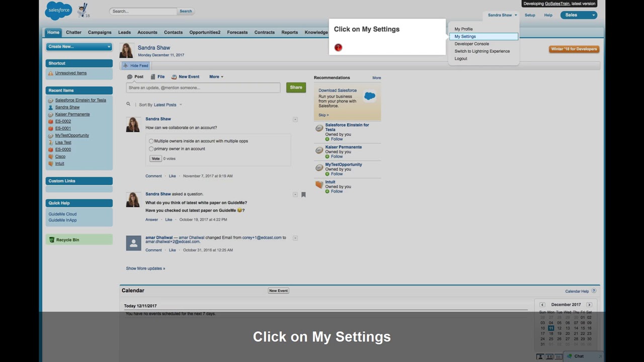The image size is (644, 362).
Task: Click amar Dhaliwal's gray avatar
Action: [x=133, y=243]
